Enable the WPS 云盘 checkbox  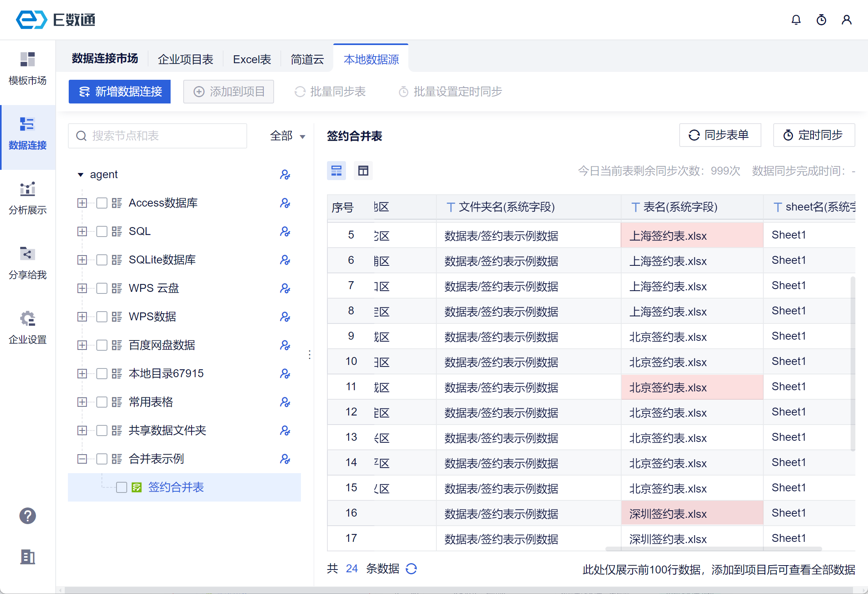(x=102, y=288)
